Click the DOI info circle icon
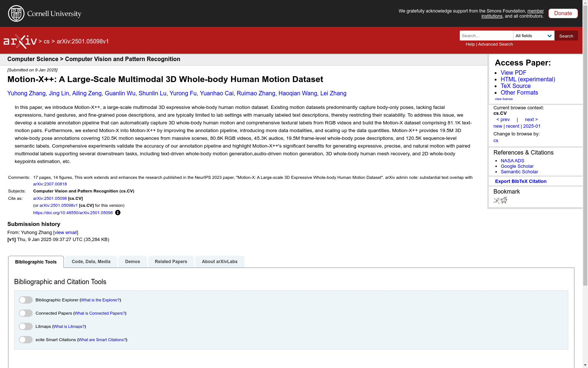The image size is (588, 368). tap(118, 213)
